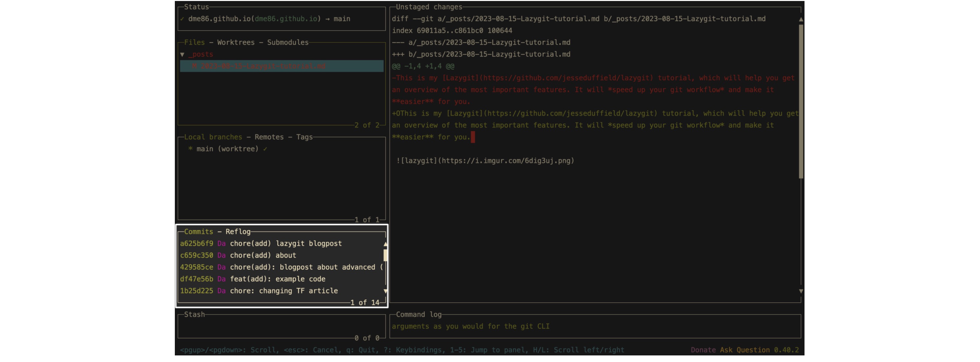980x362 pixels.
Task: Click the Cancel hint in bottom bar
Action: 311,350
